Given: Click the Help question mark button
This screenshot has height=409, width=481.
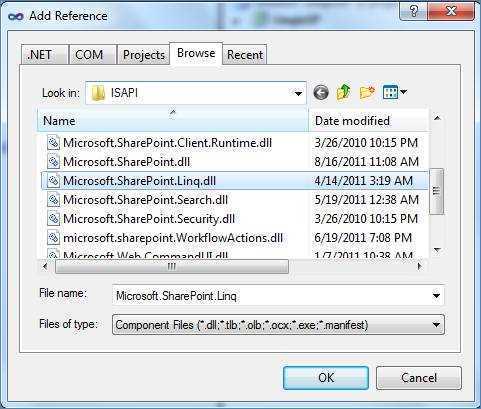Looking at the screenshot, I should tap(414, 12).
